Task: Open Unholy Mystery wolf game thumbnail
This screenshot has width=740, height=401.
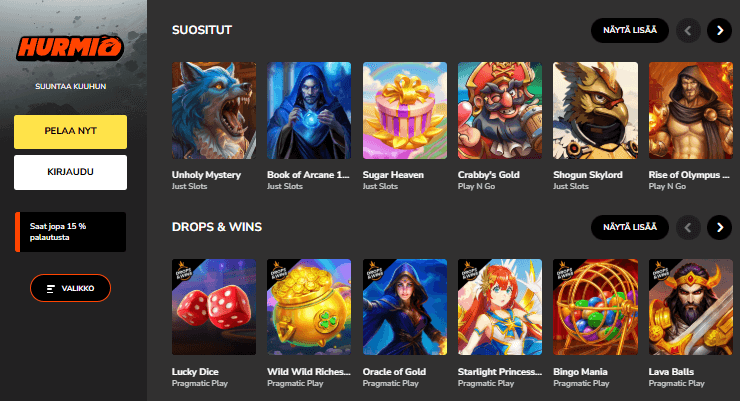Action: [x=214, y=110]
